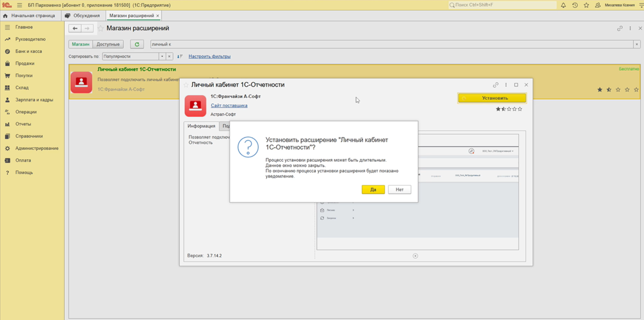Click the red extension icon in the list row
The image size is (644, 320).
click(x=81, y=82)
